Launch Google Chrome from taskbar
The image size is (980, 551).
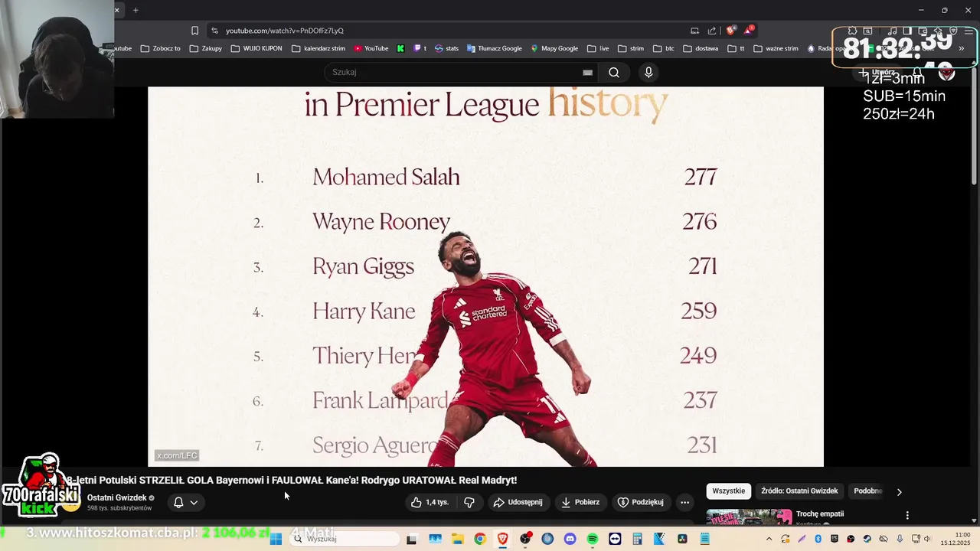pos(479,539)
